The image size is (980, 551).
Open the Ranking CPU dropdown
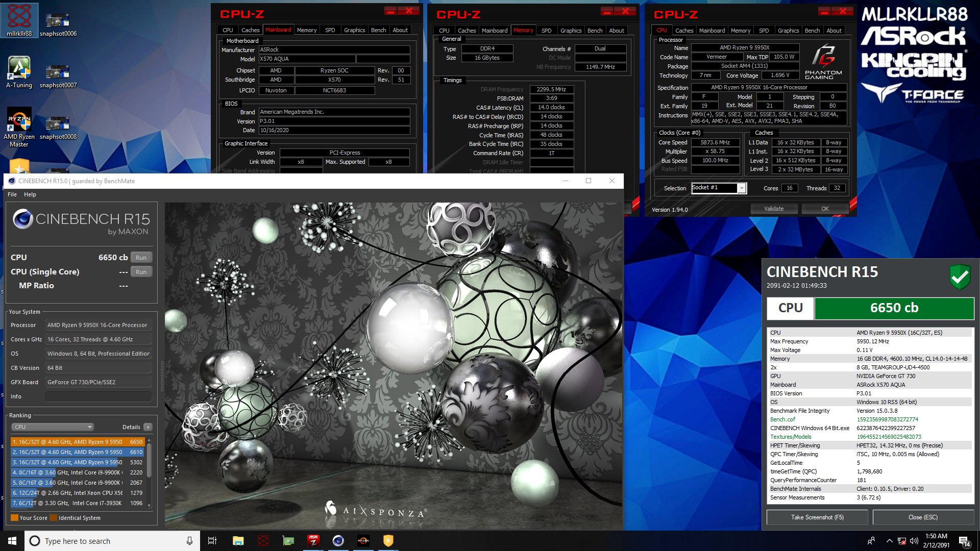[53, 427]
